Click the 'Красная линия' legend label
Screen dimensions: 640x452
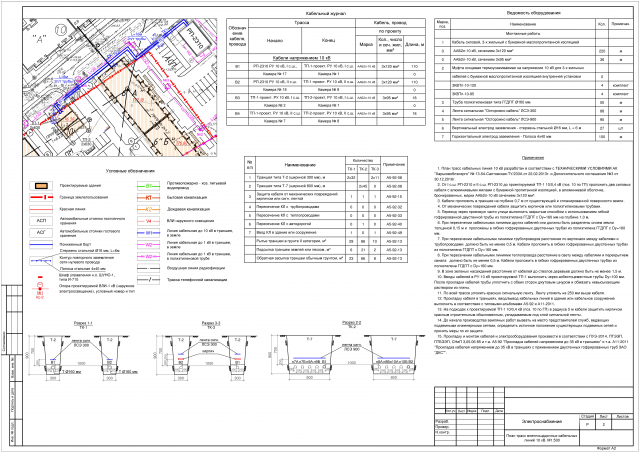pos(72,209)
